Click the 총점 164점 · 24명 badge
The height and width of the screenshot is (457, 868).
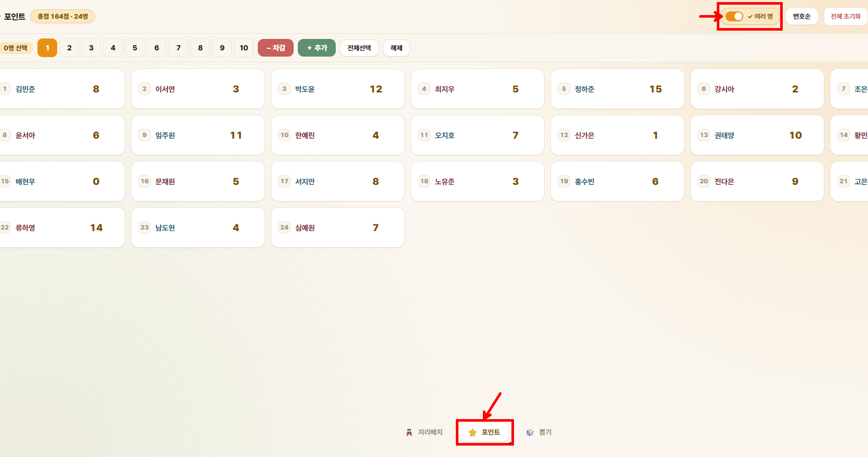pos(62,16)
